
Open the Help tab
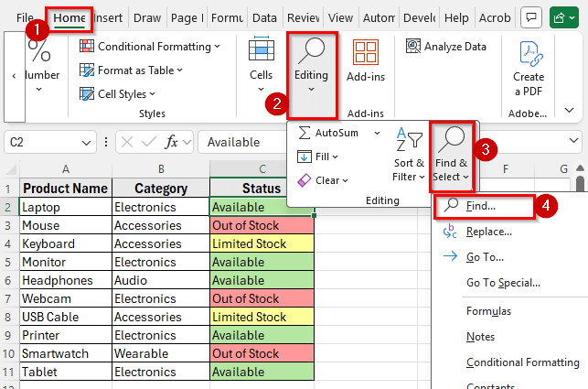pyautogui.click(x=456, y=17)
